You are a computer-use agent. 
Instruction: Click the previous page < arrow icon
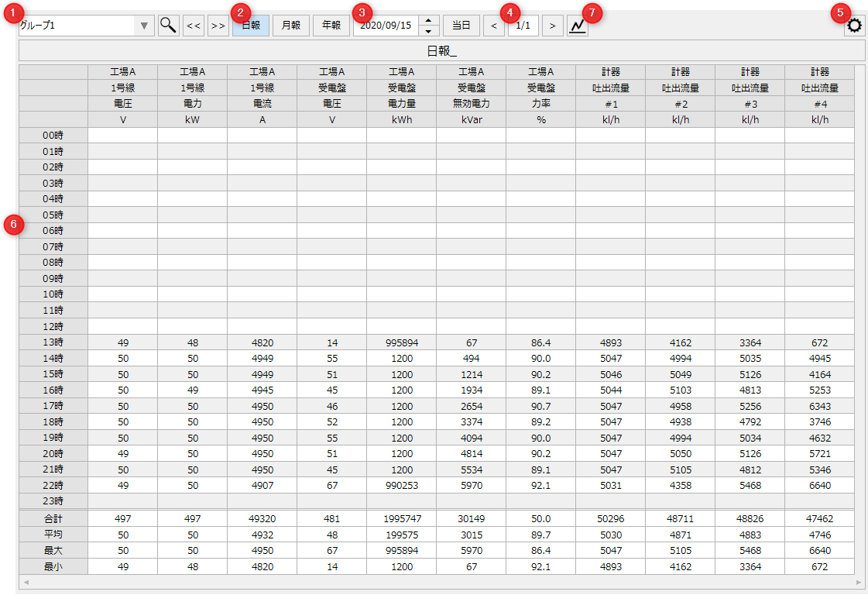(x=495, y=25)
